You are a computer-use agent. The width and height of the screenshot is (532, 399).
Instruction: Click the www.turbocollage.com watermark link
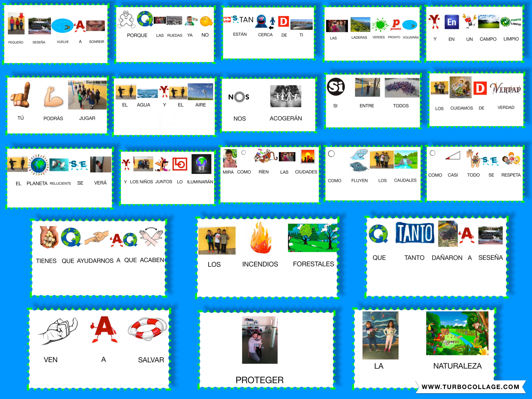click(x=470, y=387)
